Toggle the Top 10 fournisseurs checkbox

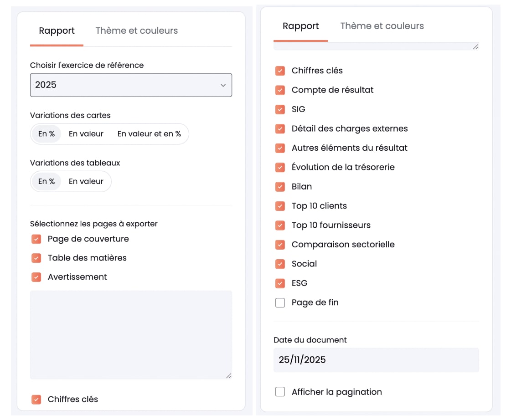280,225
